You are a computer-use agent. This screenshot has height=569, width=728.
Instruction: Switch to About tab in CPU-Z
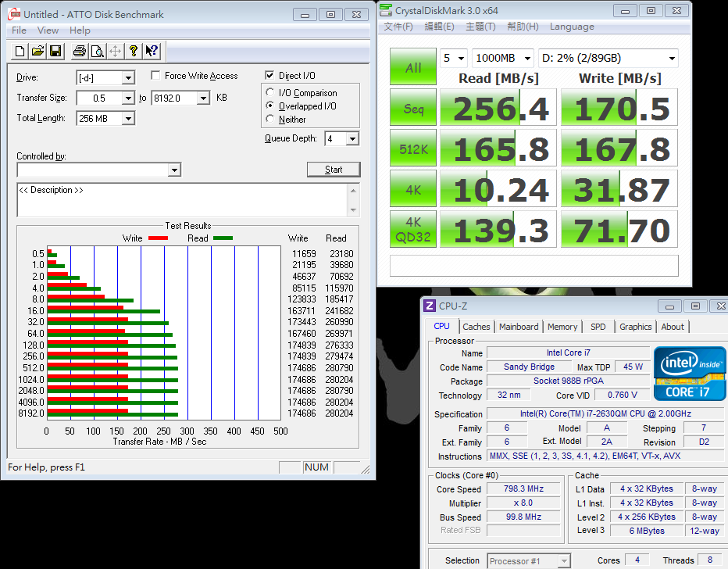click(673, 327)
